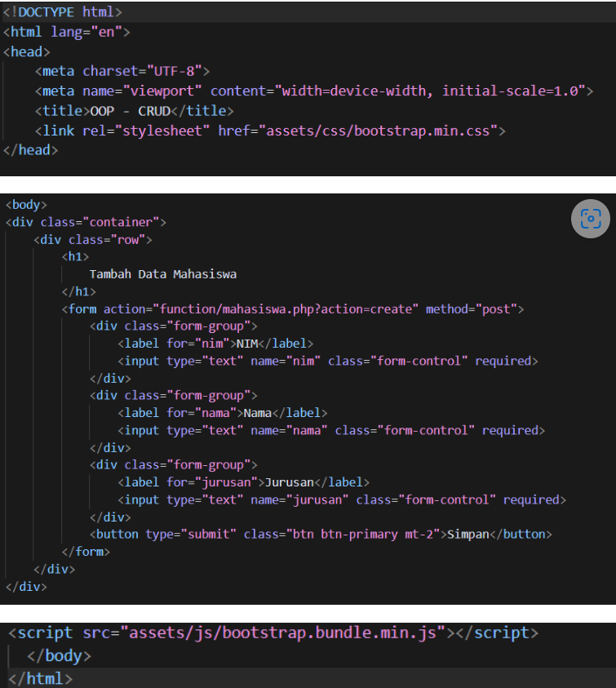The image size is (616, 688).
Task: Click the div class="container" line
Action: pyautogui.click(x=86, y=222)
